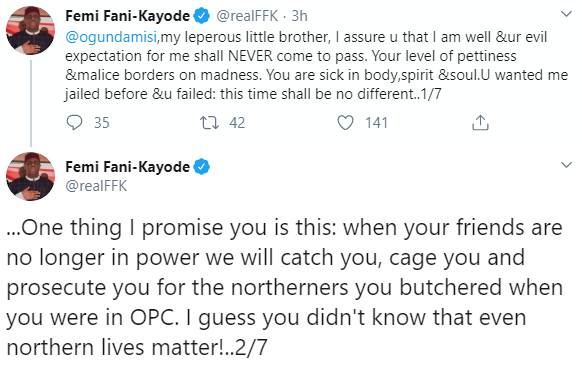Open the 3h timestamp link
The height and width of the screenshot is (371, 582).
(x=299, y=16)
